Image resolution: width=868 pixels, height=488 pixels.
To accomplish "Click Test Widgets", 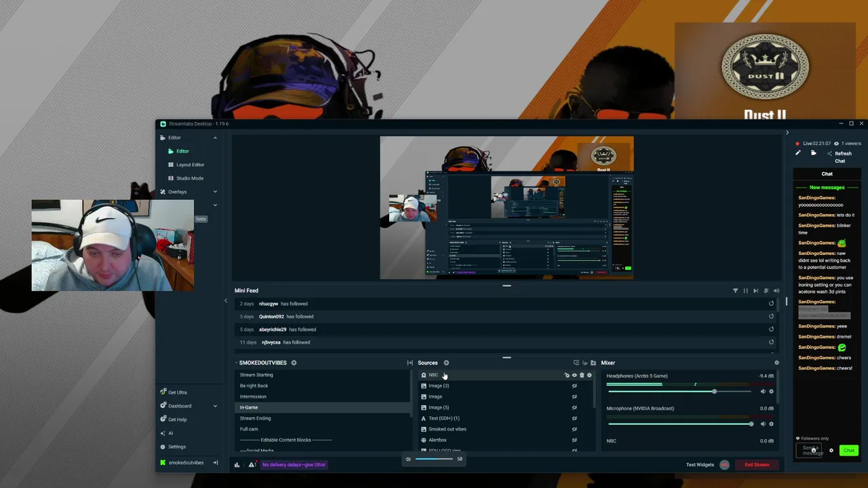I will (700, 465).
